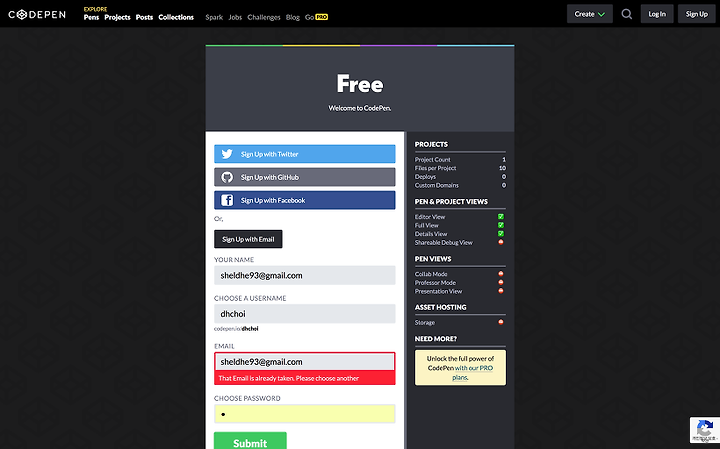Viewport: 720px width, 449px height.
Task: Open Challenges in navigation
Action: coord(264,17)
